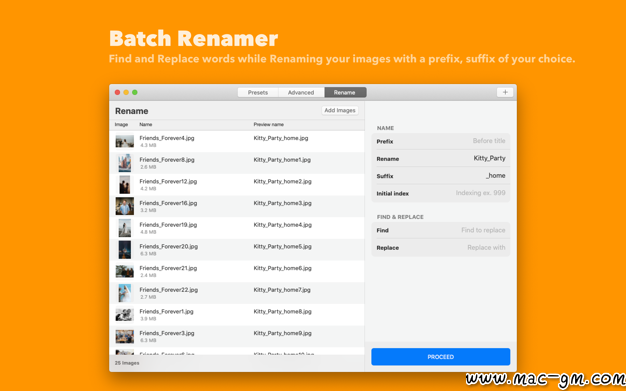Click the plus button in title bar
The height and width of the screenshot is (391, 626).
coord(505,92)
